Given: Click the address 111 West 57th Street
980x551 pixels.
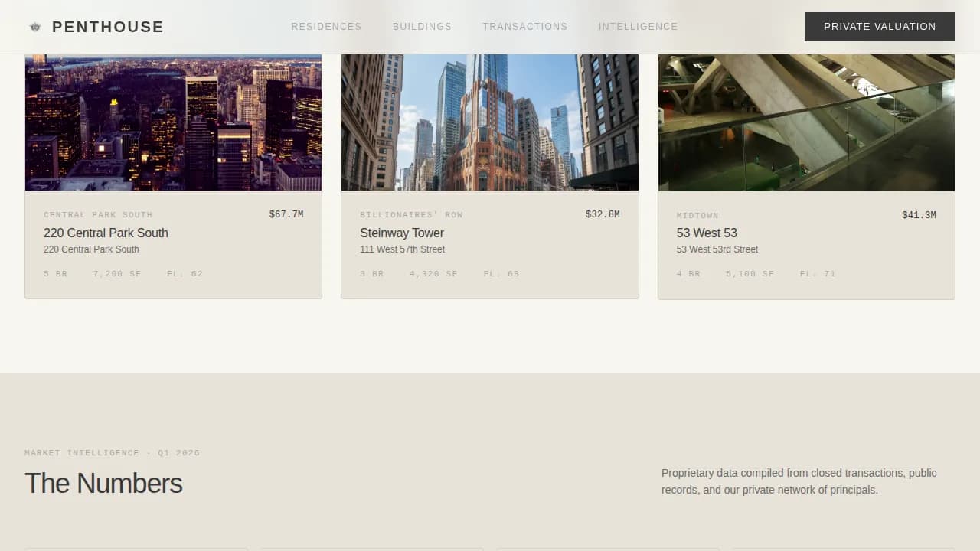Looking at the screenshot, I should [402, 249].
